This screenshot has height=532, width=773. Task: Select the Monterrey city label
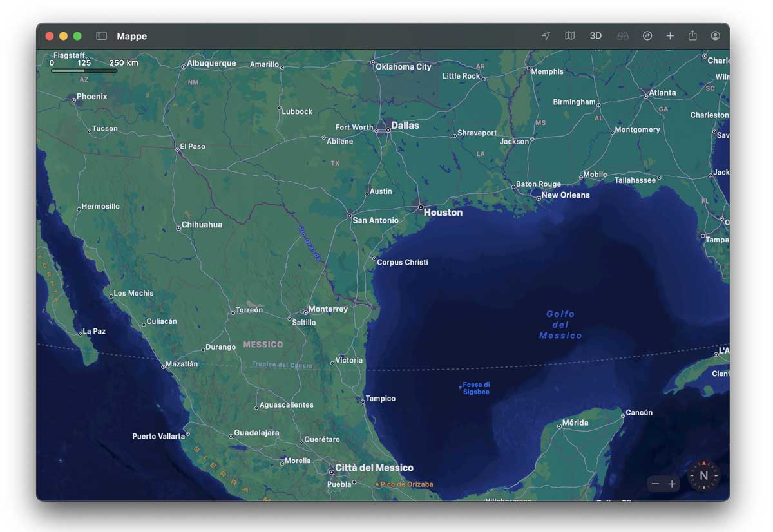point(328,309)
